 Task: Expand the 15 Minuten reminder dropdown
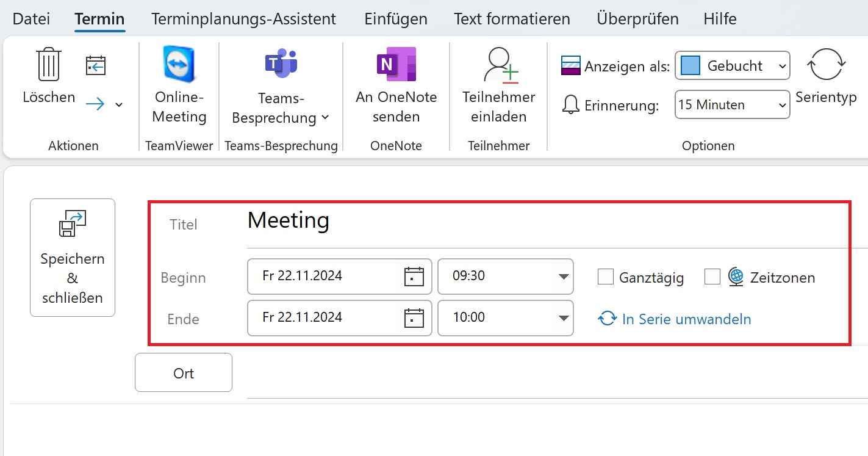[782, 104]
